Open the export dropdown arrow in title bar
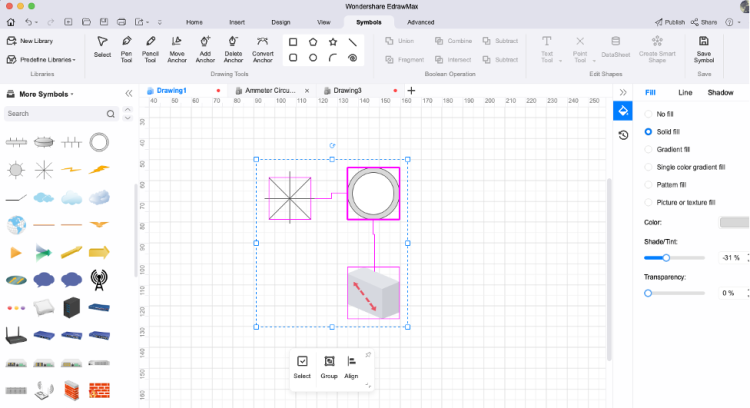The height and width of the screenshot is (408, 750). click(147, 22)
